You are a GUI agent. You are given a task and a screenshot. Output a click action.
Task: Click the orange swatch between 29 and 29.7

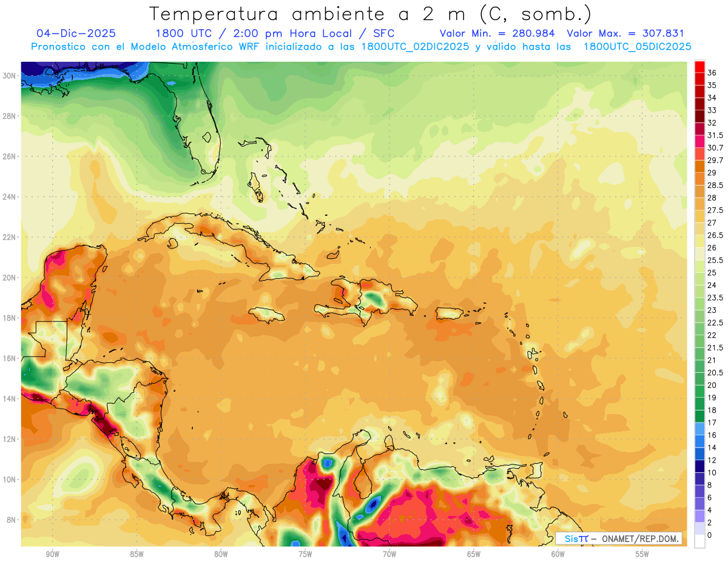(x=699, y=166)
